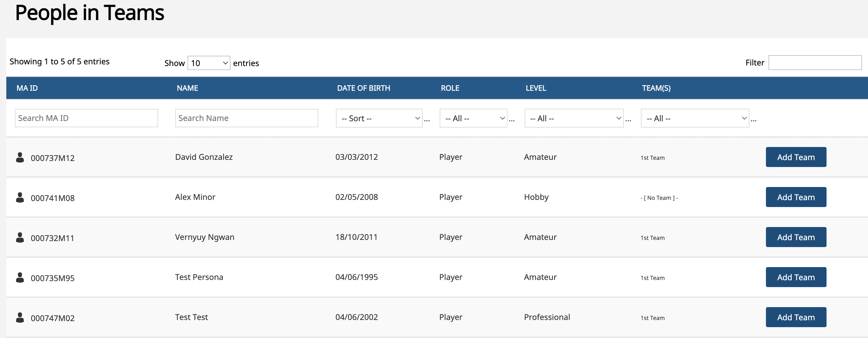Select MA ID 000737M12
Viewport: 868px width, 338px height.
(53, 158)
